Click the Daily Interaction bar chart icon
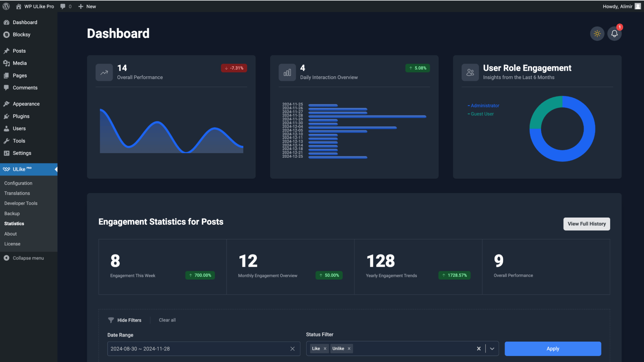Image resolution: width=644 pixels, height=362 pixels. click(287, 72)
